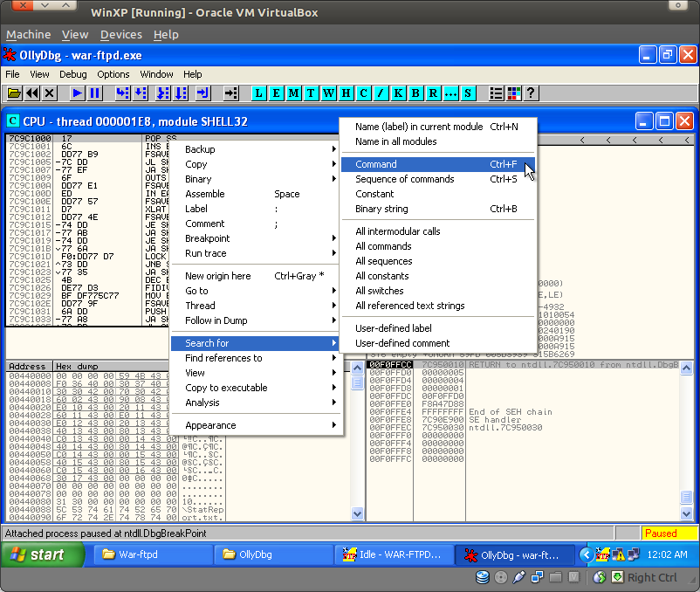Show Breakpoints with B button
This screenshot has width=700, height=592.
[415, 93]
